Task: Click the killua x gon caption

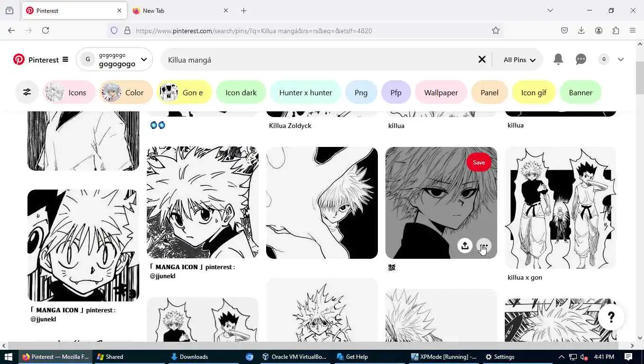Action: pyautogui.click(x=525, y=278)
